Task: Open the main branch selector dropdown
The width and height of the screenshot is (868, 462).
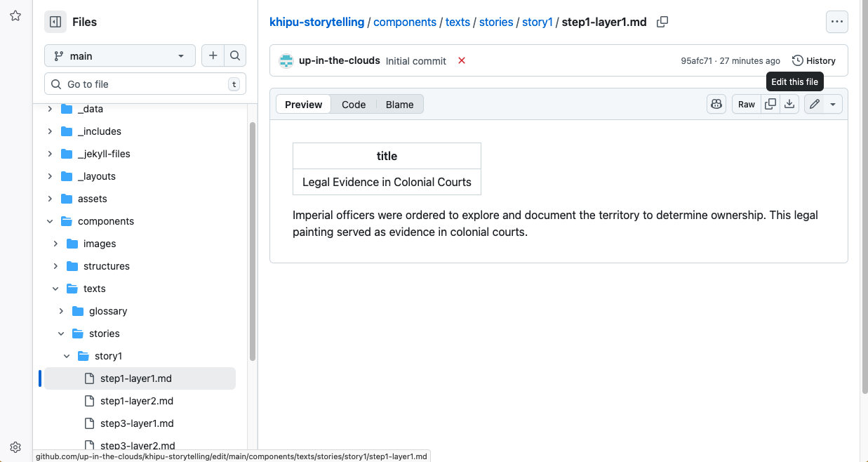Action: 119,55
